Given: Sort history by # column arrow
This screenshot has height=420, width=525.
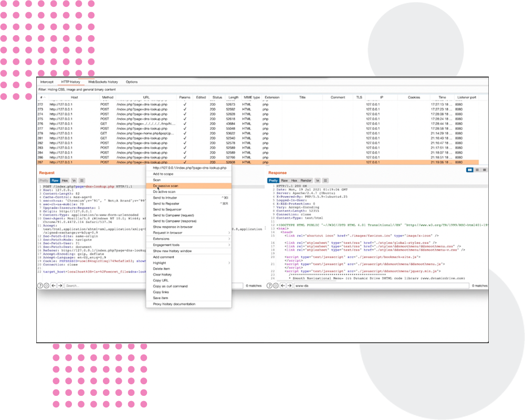Looking at the screenshot, I should 45,98.
